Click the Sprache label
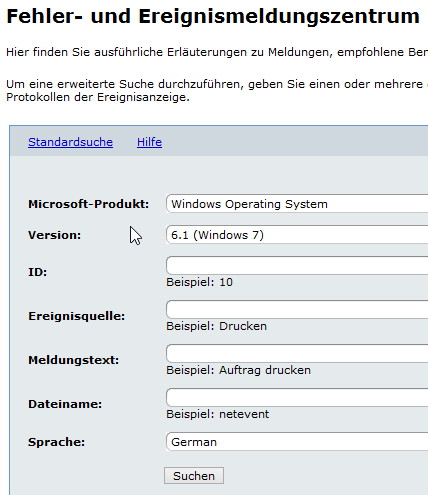 (56, 442)
